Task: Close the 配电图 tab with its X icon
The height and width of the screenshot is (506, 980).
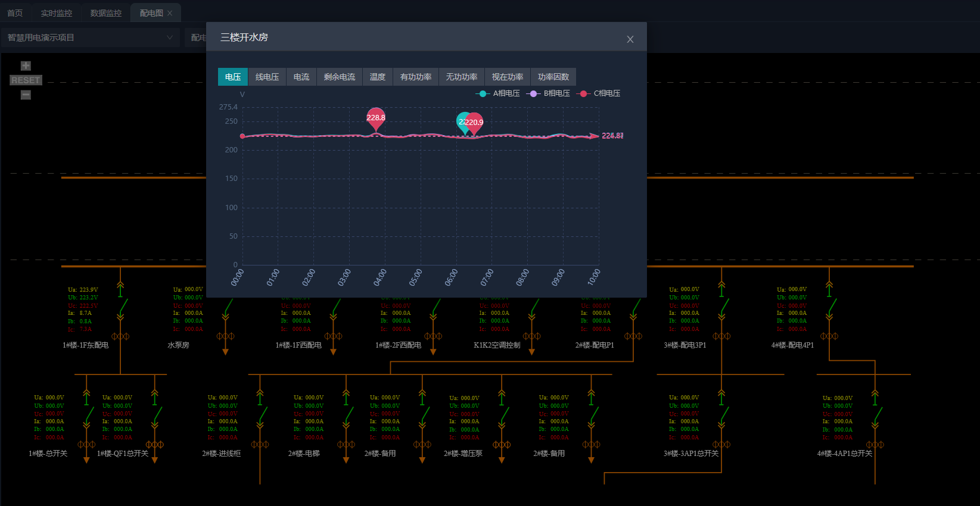Action: 170,13
